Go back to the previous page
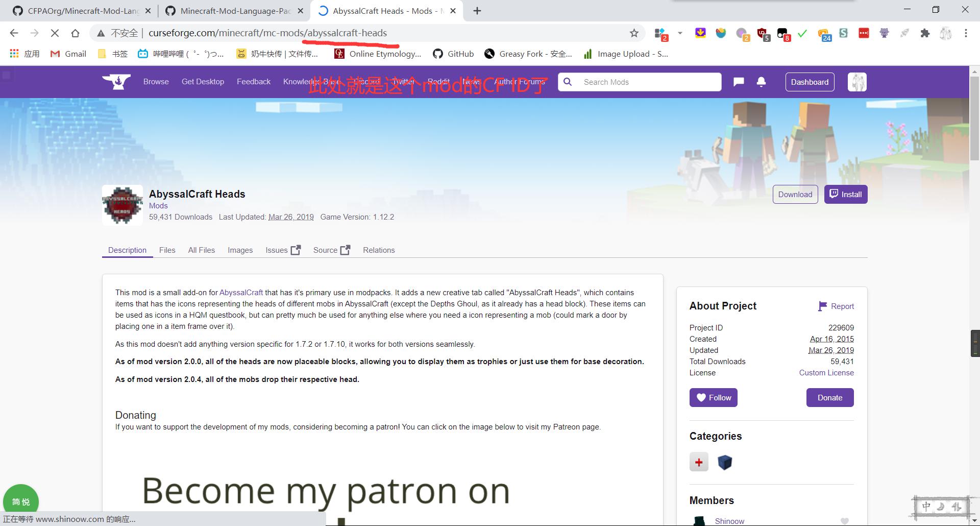Image resolution: width=980 pixels, height=526 pixels. (14, 33)
